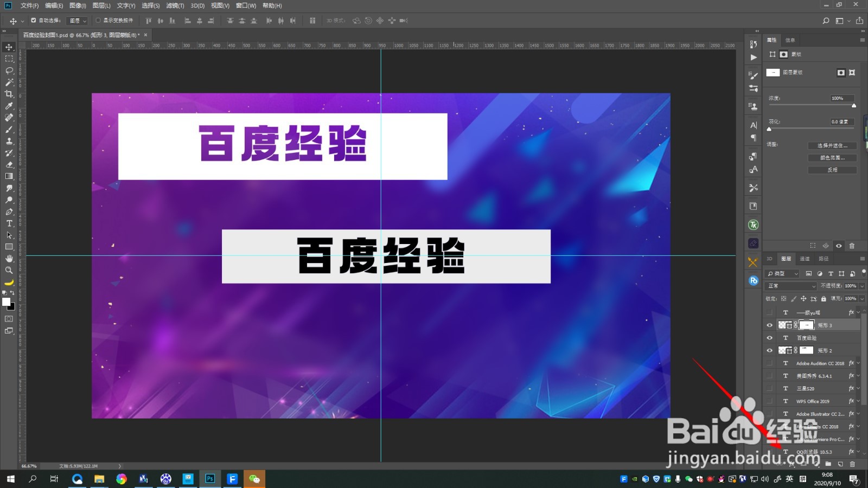
Task: Toggle layer filtering switch on
Action: 864,272
